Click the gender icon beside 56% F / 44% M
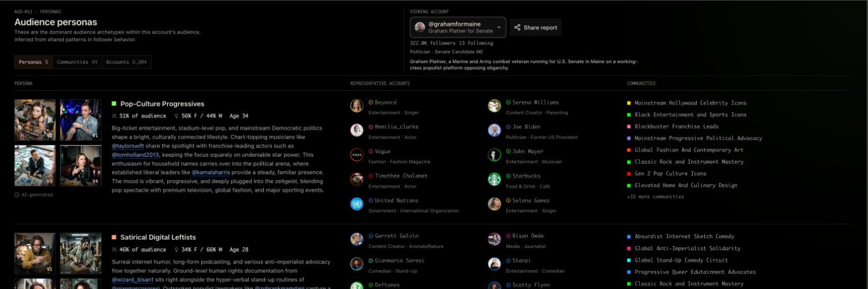868x289 pixels. [x=176, y=116]
